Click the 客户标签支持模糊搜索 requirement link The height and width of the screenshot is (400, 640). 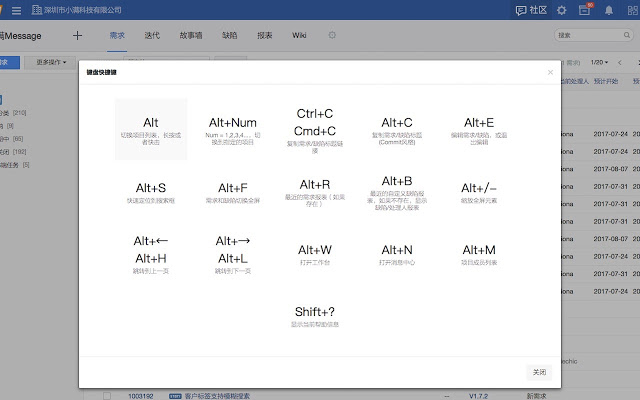[219, 396]
